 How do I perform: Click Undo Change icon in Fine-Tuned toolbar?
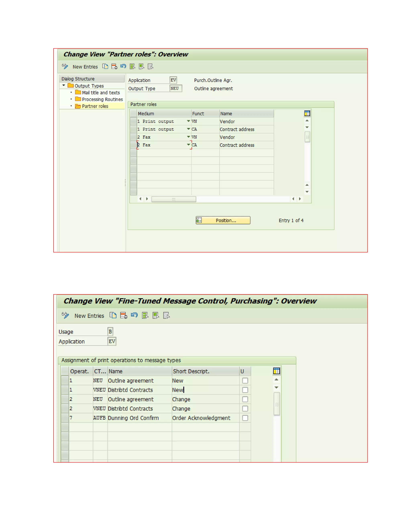pos(134,315)
